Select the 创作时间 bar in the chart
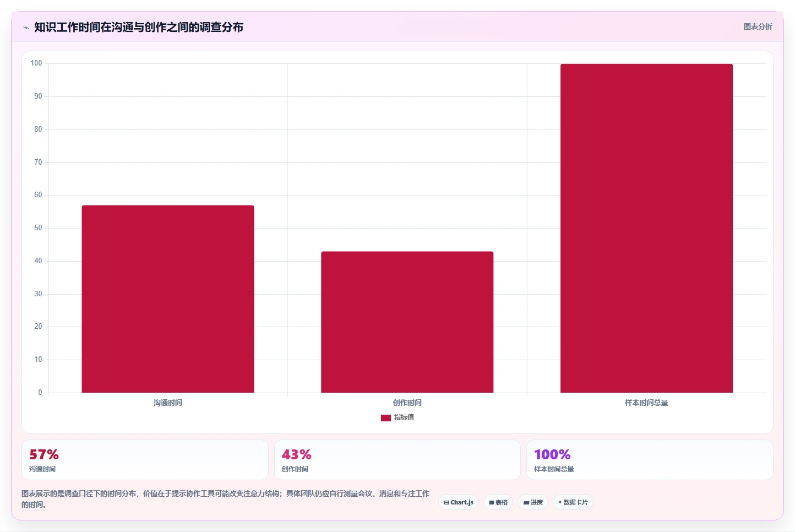The width and height of the screenshot is (795, 532). click(x=407, y=322)
